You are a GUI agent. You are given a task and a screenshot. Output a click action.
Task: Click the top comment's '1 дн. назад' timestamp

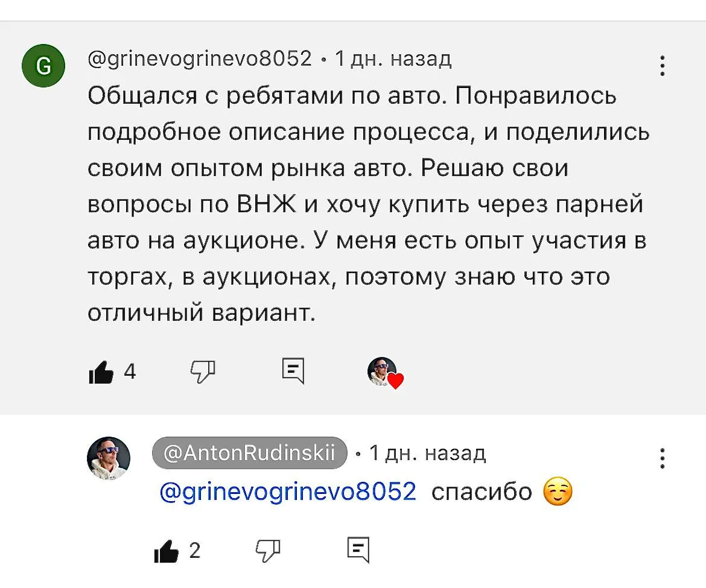point(393,58)
